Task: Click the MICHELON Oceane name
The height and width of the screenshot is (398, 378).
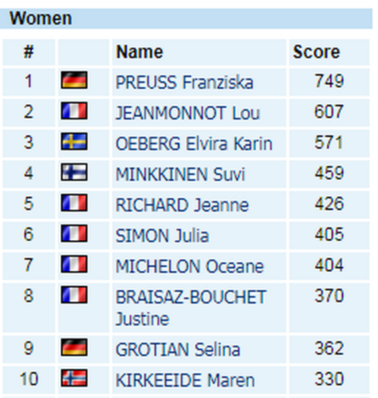Action: (189, 266)
